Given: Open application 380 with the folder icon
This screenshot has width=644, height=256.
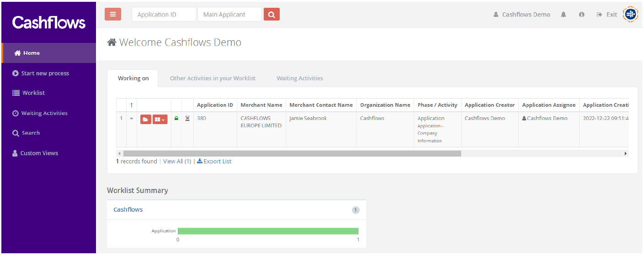Looking at the screenshot, I should (145, 119).
